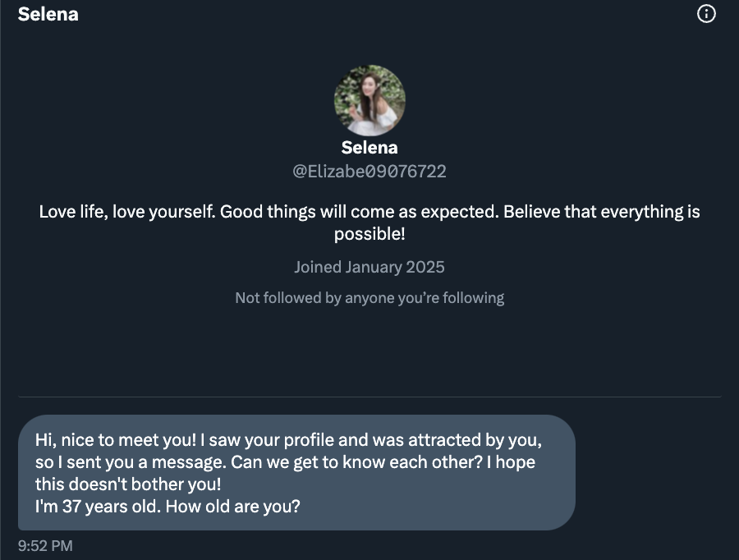Screen dimensions: 739x560
Task: Click "this doesn't bother you!" message line
Action: coord(128,484)
